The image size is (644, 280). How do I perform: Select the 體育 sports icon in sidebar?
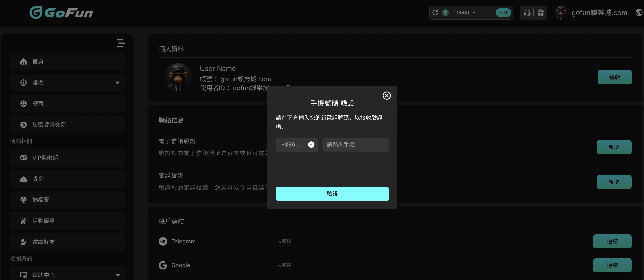tap(23, 103)
